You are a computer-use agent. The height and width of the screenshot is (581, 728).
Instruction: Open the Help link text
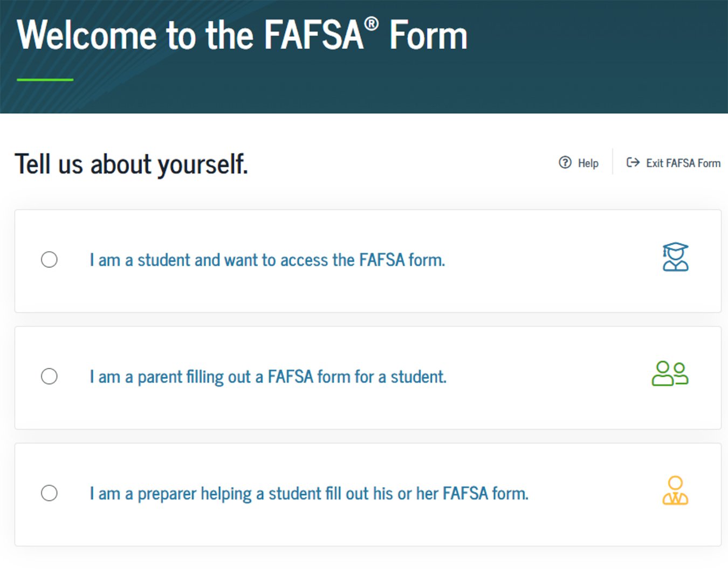pos(588,163)
